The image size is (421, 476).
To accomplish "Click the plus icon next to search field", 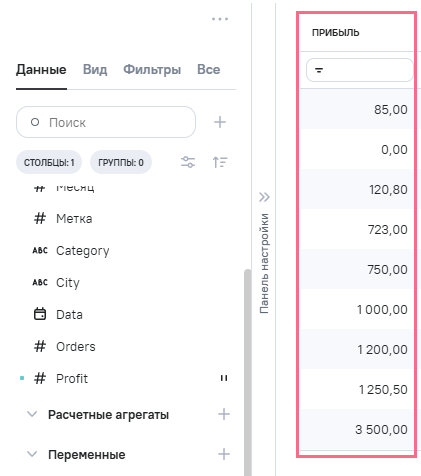I will click(220, 122).
